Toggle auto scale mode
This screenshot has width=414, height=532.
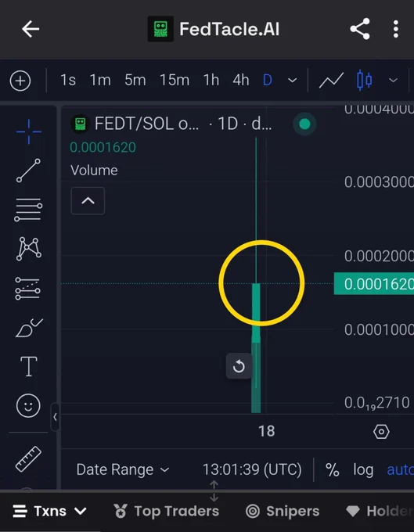click(x=400, y=470)
